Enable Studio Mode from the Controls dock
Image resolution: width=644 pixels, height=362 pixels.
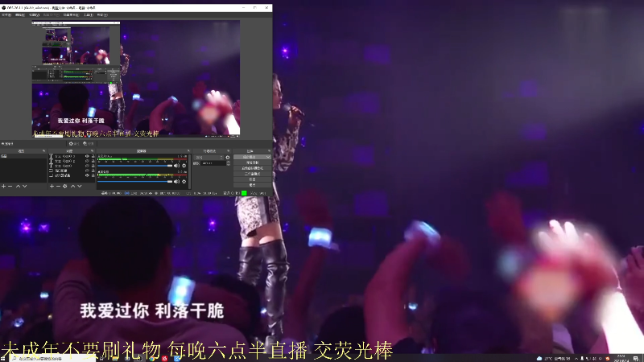252,174
